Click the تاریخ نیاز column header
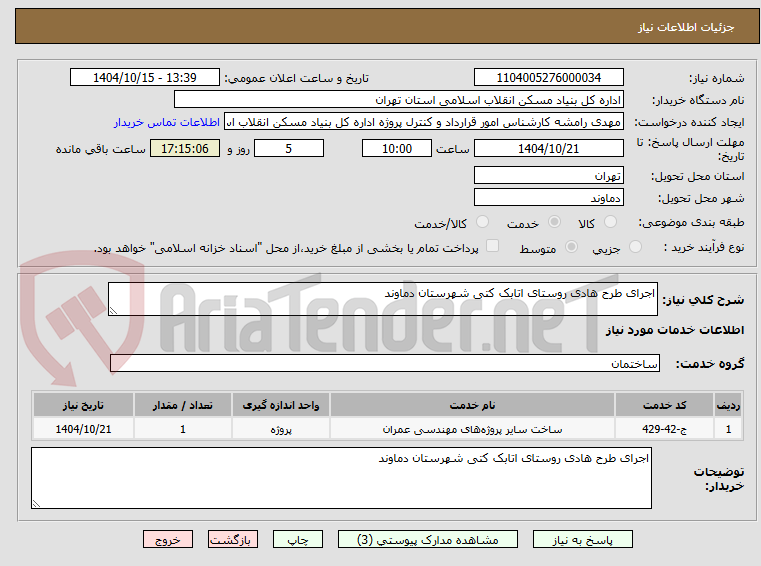 point(83,405)
